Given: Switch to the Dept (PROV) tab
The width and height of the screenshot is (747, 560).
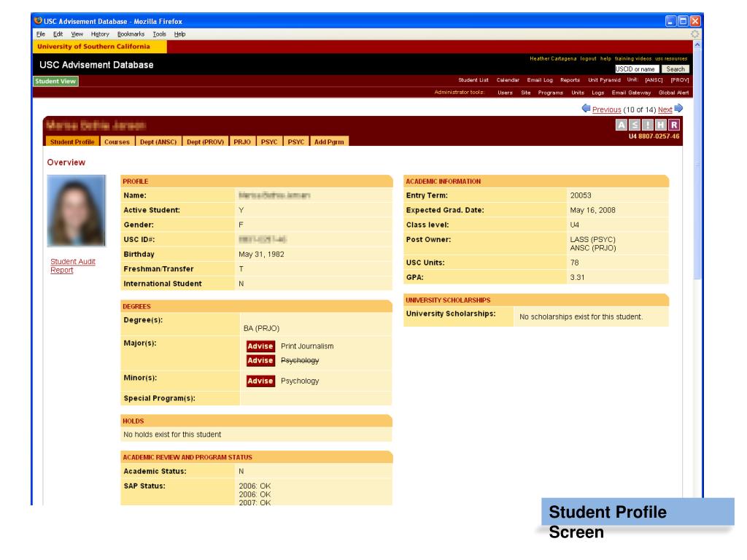Looking at the screenshot, I should [x=205, y=142].
